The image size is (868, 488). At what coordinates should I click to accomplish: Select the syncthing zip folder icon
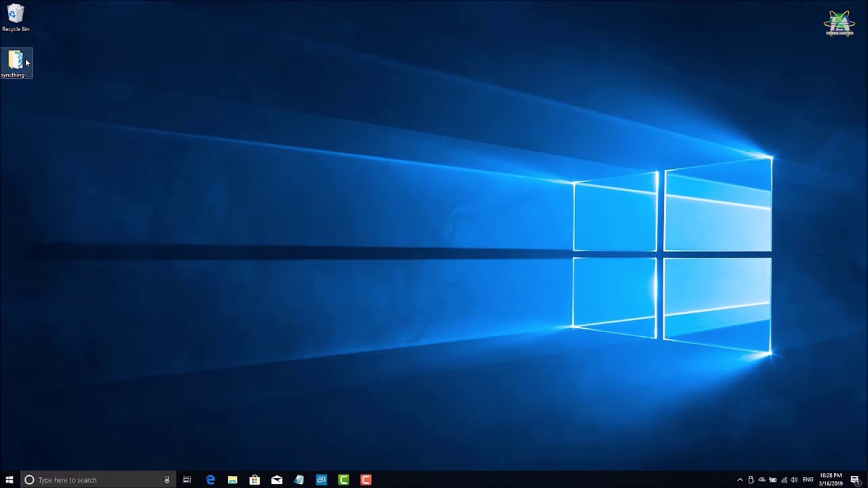pos(16,64)
